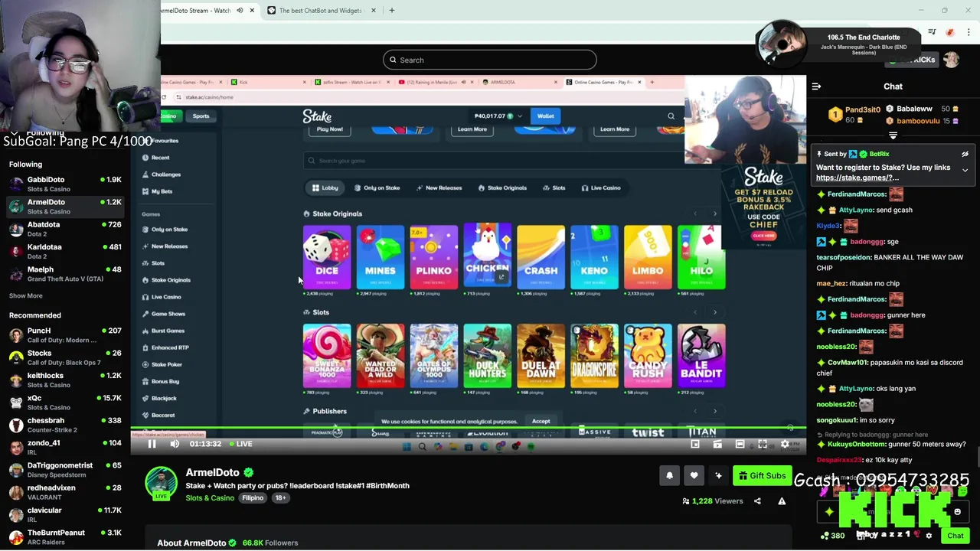Select GabbiDoto in Following list
This screenshot has height=551, width=980.
pos(65,184)
